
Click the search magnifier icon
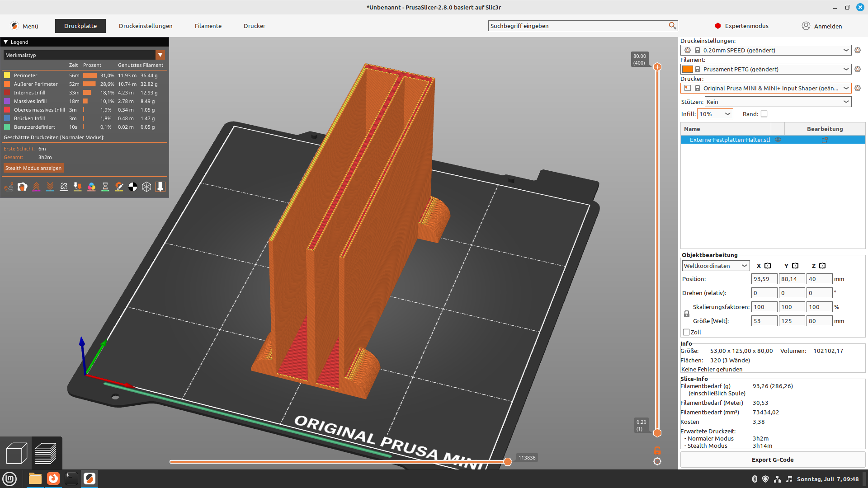click(672, 26)
